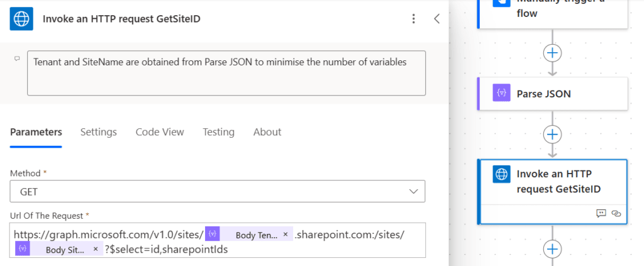
Task: Edit the Tenant and SiteName note text
Action: [x=226, y=72]
